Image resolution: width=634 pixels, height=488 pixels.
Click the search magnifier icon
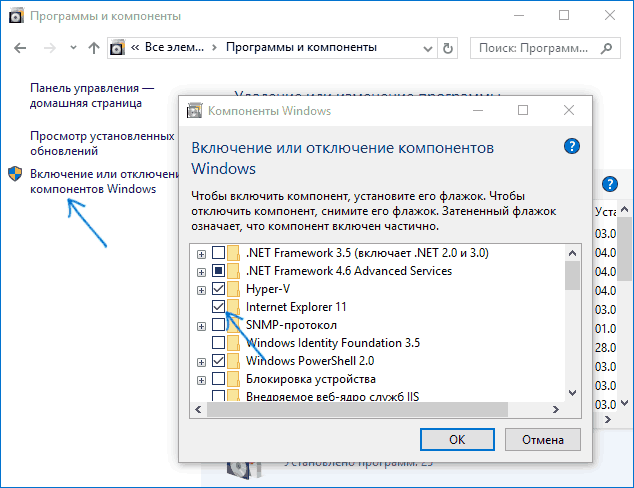coord(606,48)
